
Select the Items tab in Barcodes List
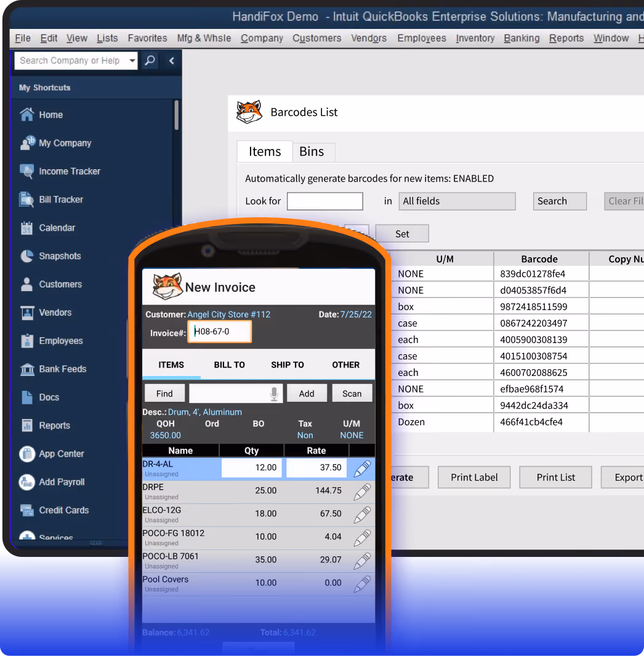tap(265, 151)
